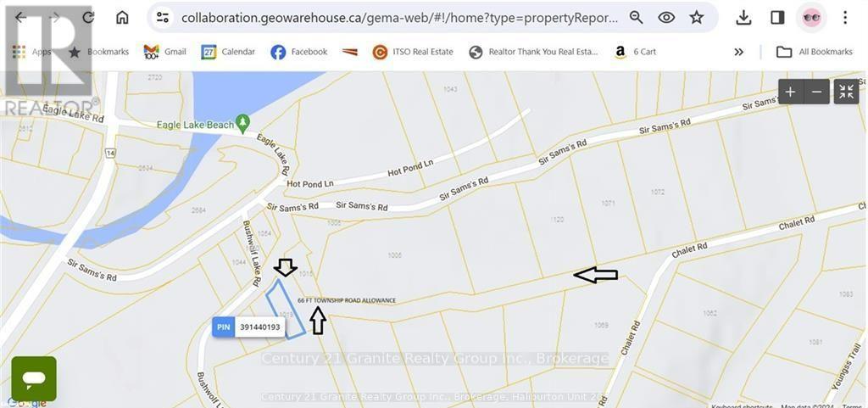Expand the hidden bookmarks chevron

click(739, 52)
